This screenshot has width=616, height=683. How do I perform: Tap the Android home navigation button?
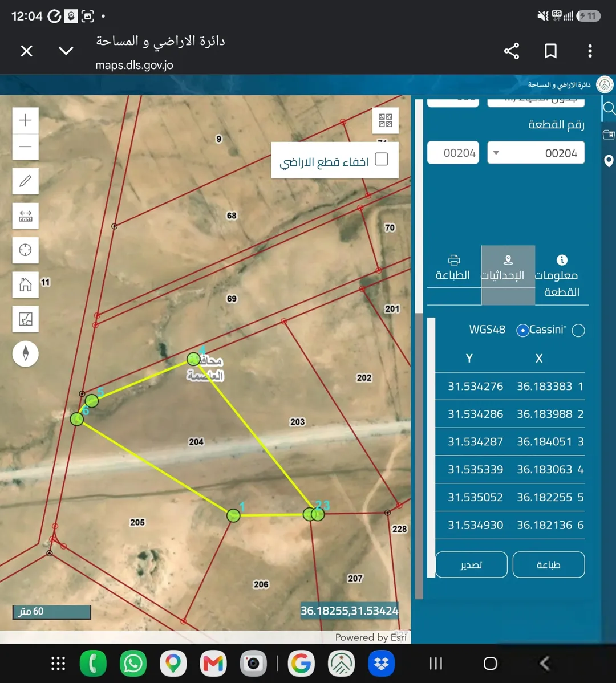490,664
